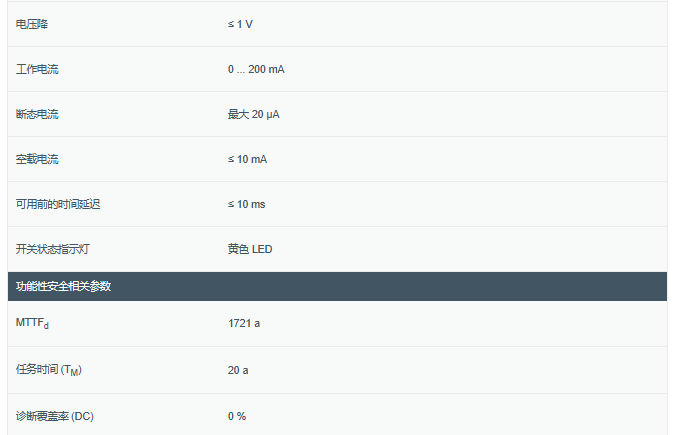This screenshot has width=676, height=435.
Task: Click the (DC) abbreviation in parentheses
Action: [83, 415]
